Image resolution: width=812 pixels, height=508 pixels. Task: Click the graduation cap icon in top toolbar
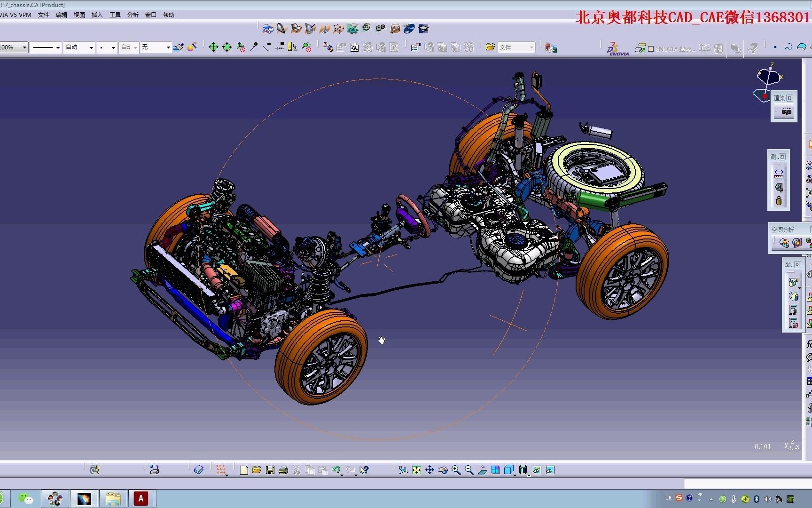pyautogui.click(x=423, y=29)
